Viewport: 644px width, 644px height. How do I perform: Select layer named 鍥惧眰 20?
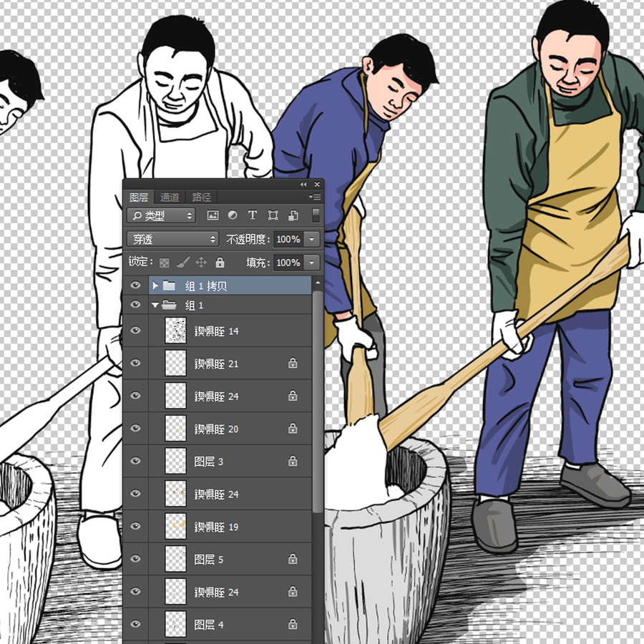[x=216, y=429]
